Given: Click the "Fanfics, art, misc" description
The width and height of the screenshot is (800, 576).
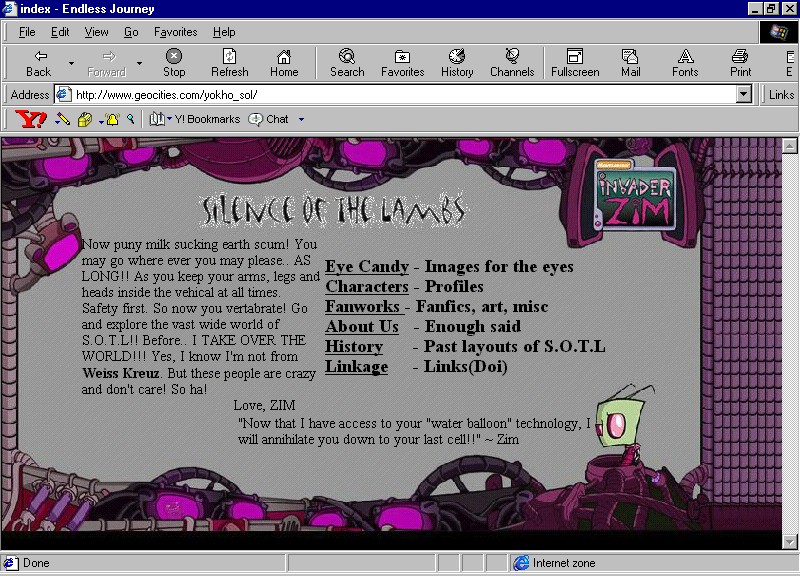Looking at the screenshot, I should coord(482,306).
